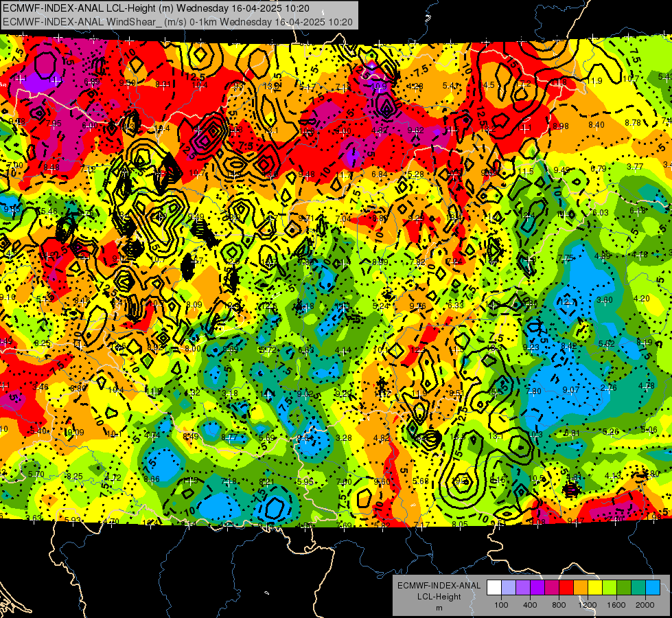Click the teal legend swatch
This screenshot has width=672, height=618.
pos(638,588)
